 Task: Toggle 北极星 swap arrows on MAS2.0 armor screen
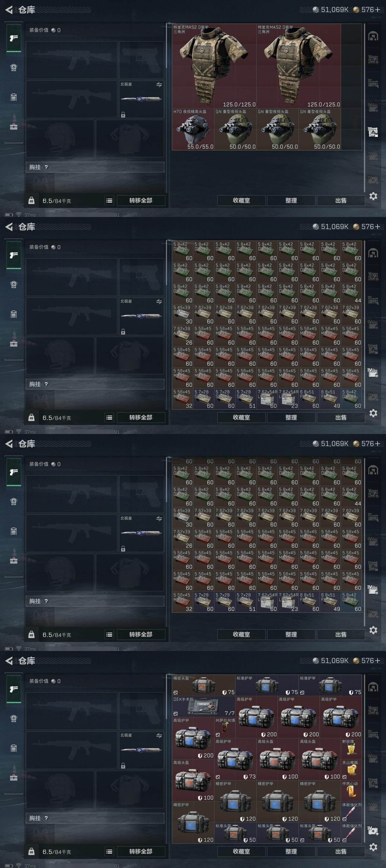click(159, 85)
